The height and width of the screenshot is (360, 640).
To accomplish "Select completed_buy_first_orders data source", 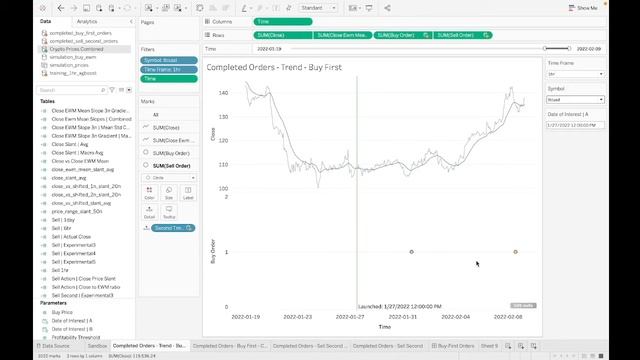I will [80, 33].
